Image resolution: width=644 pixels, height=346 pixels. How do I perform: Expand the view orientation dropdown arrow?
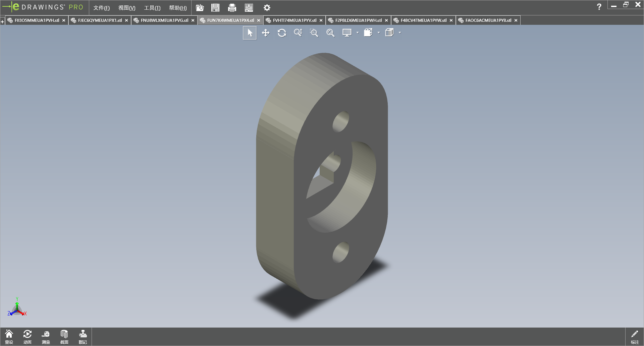pos(379,33)
